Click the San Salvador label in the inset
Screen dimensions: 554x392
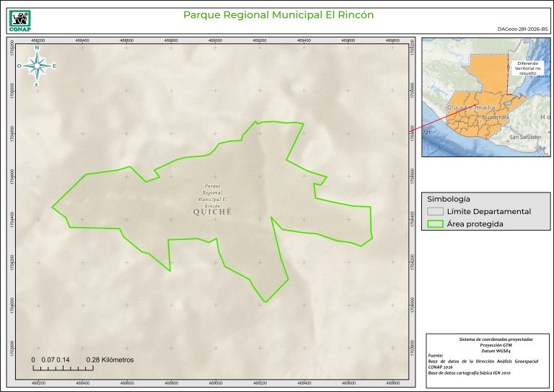pos(524,136)
